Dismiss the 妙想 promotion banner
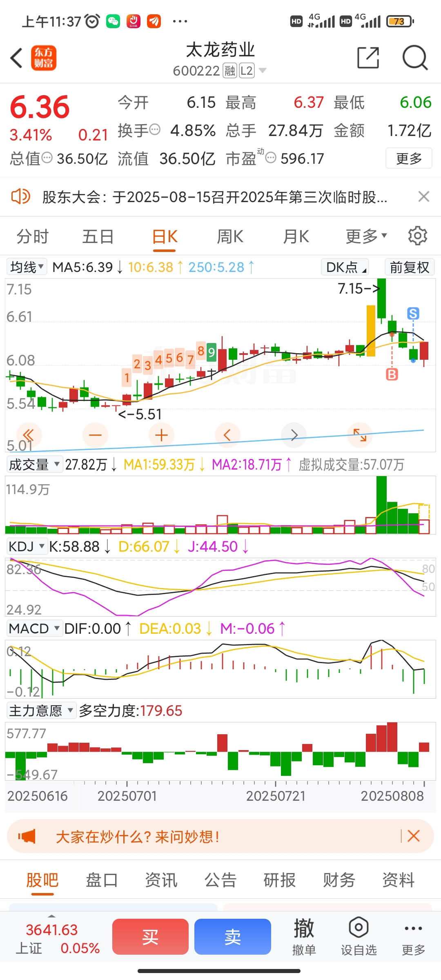441x980 pixels. [x=414, y=836]
